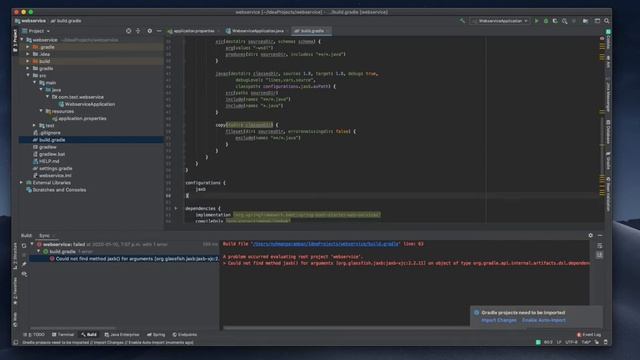Expand External Libraries node
The width and height of the screenshot is (640, 360).
[x=21, y=182]
